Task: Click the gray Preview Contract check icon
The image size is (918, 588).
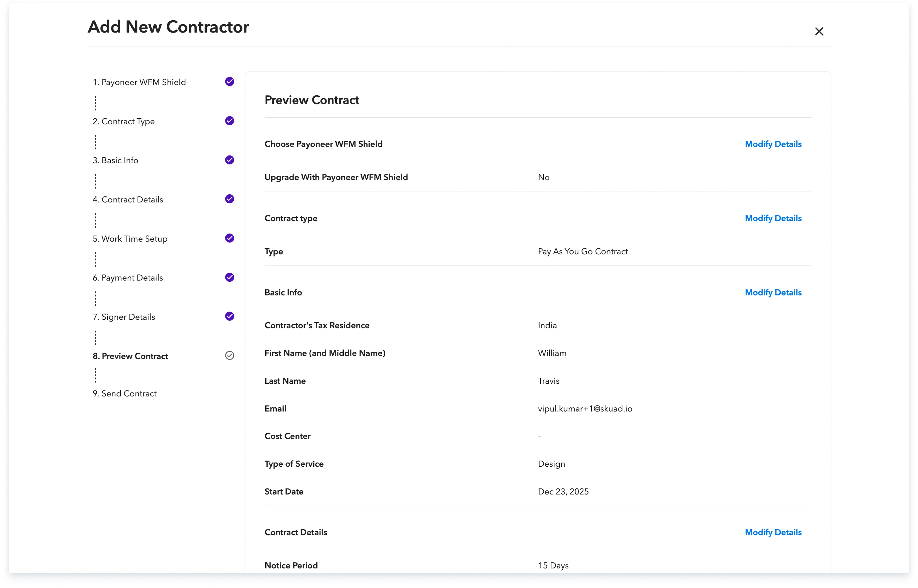Action: coord(229,356)
